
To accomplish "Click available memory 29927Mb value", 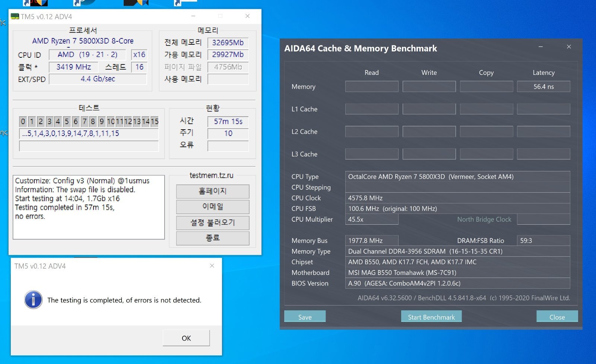I will (228, 54).
